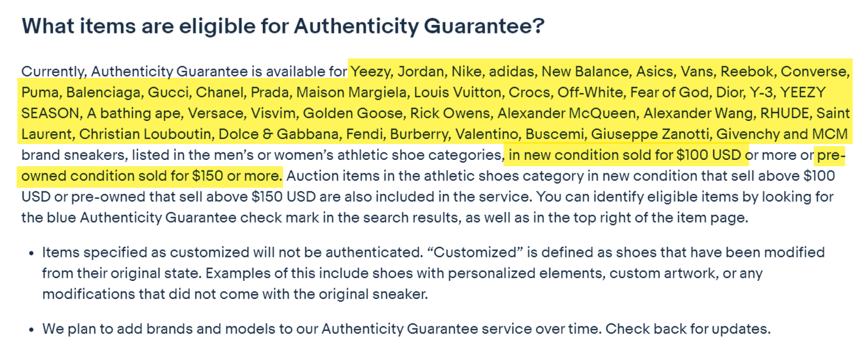Screen dimensions: 868x354
Task: Click the "New Balance" brand name
Action: [x=584, y=72]
